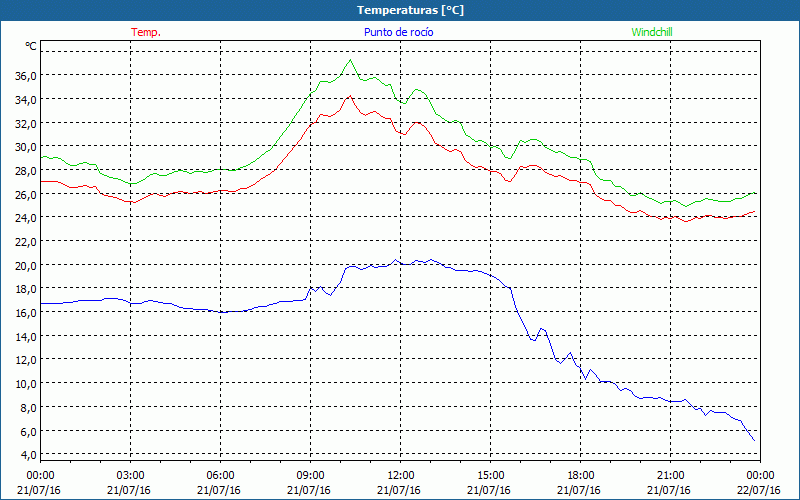800x500 pixels.
Task: Click the 14,0 y-axis label
Action: click(26, 337)
